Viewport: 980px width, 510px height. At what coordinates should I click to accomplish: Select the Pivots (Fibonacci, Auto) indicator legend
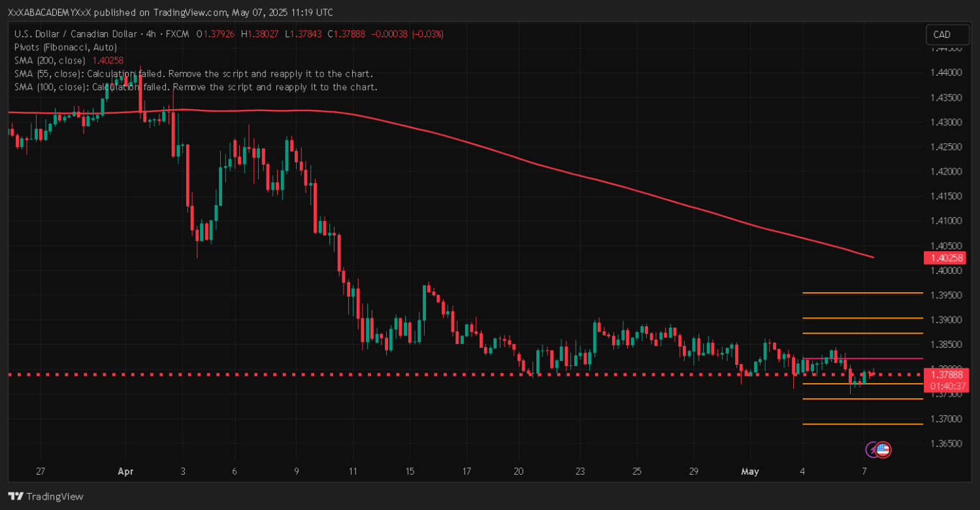[65, 47]
